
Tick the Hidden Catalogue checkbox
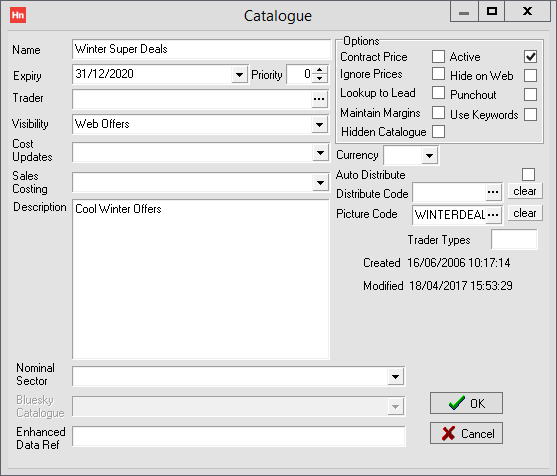tap(438, 131)
